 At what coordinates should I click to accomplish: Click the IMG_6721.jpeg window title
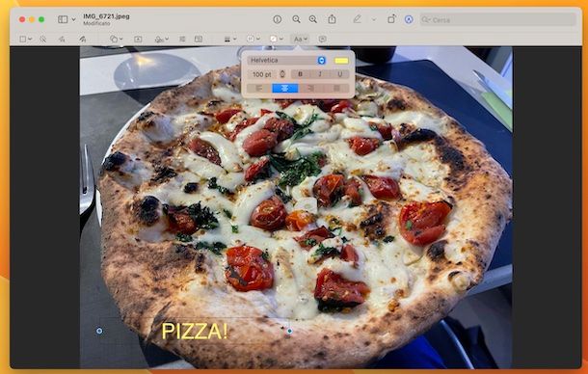[106, 16]
